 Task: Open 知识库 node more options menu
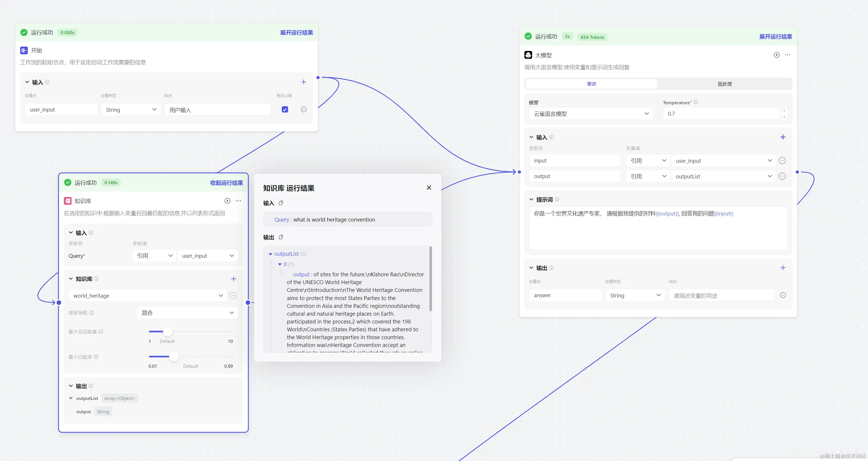point(238,201)
